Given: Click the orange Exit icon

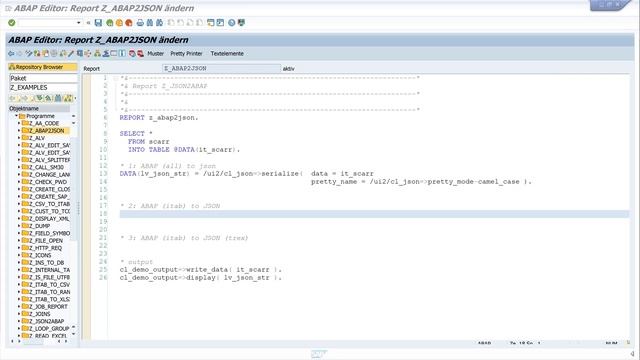Looking at the screenshot, I should [119, 23].
